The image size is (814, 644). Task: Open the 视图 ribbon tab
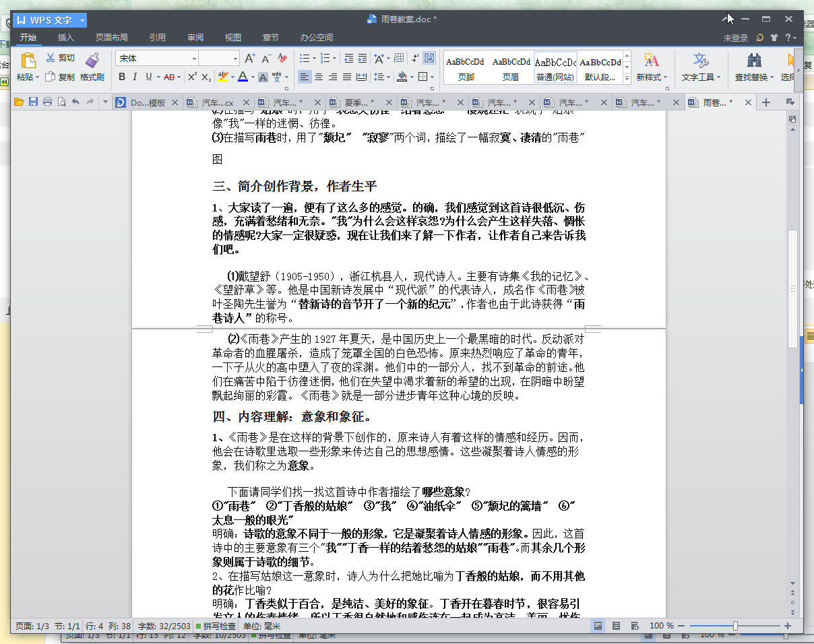(x=233, y=38)
